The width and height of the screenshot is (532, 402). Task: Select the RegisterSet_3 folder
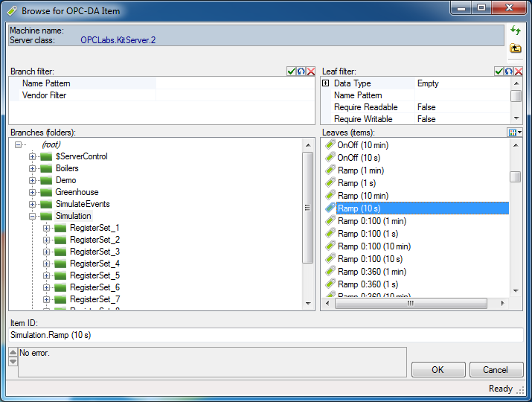(x=94, y=252)
